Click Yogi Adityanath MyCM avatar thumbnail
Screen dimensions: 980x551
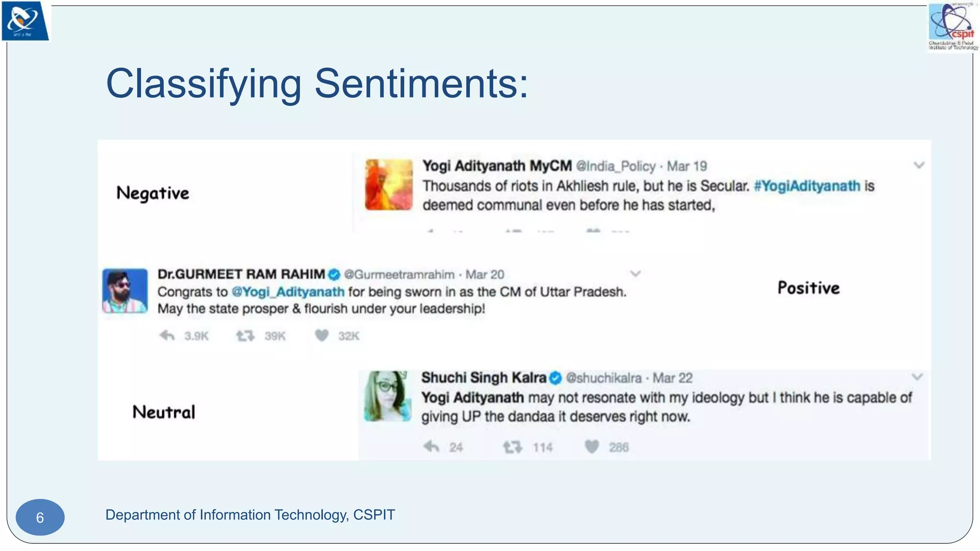[389, 185]
